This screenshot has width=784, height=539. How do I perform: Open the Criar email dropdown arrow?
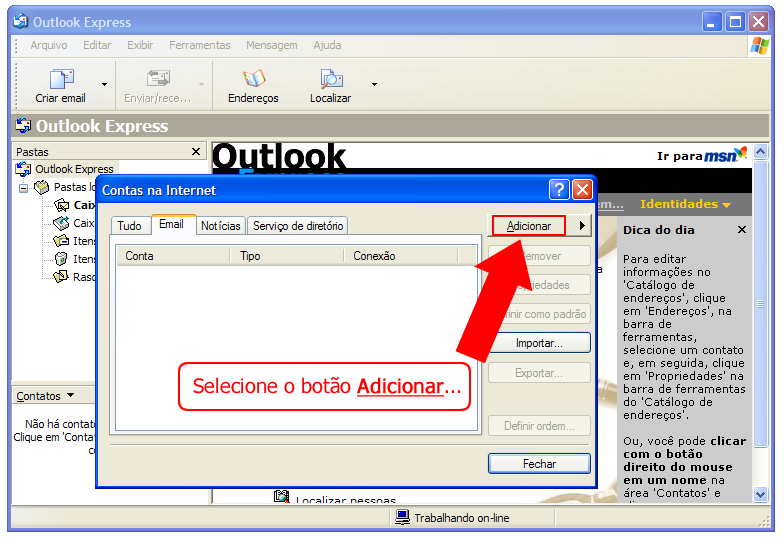(x=104, y=84)
